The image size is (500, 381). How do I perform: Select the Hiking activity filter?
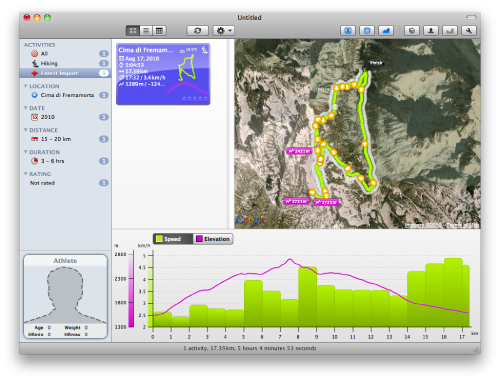pyautogui.click(x=65, y=63)
